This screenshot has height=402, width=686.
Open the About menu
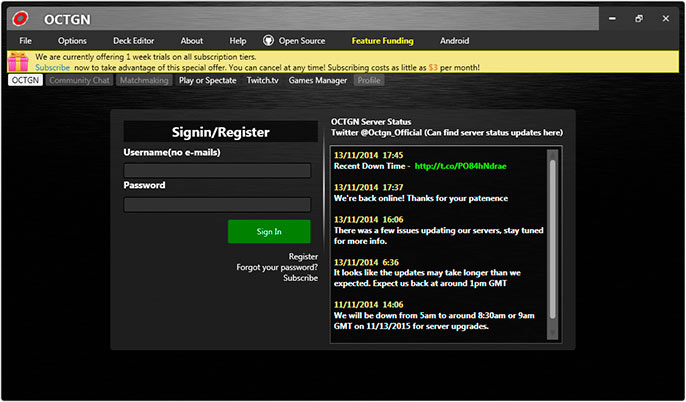tap(192, 41)
